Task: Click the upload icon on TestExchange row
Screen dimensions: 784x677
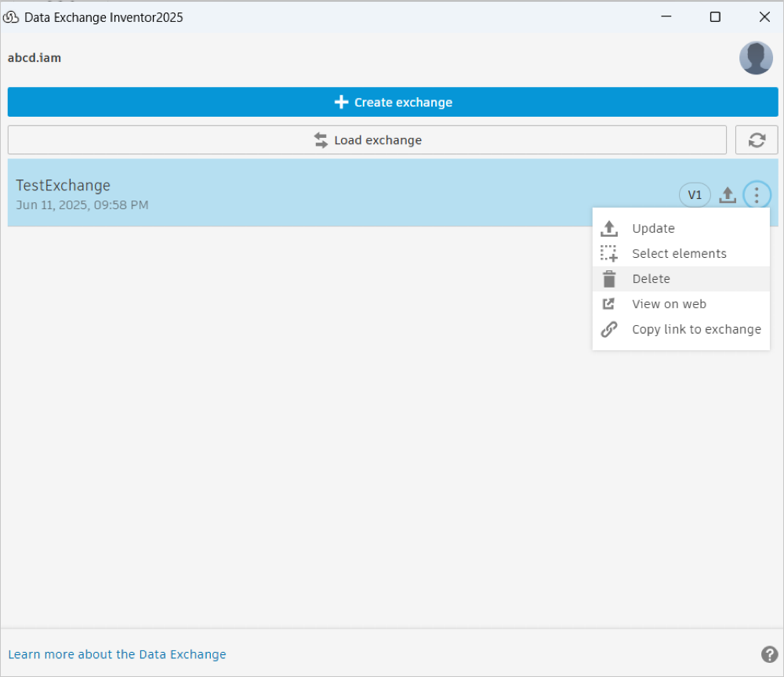Action: [x=728, y=195]
